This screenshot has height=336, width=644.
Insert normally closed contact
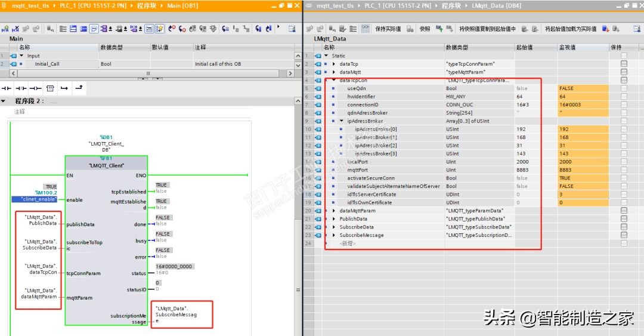tap(21, 88)
